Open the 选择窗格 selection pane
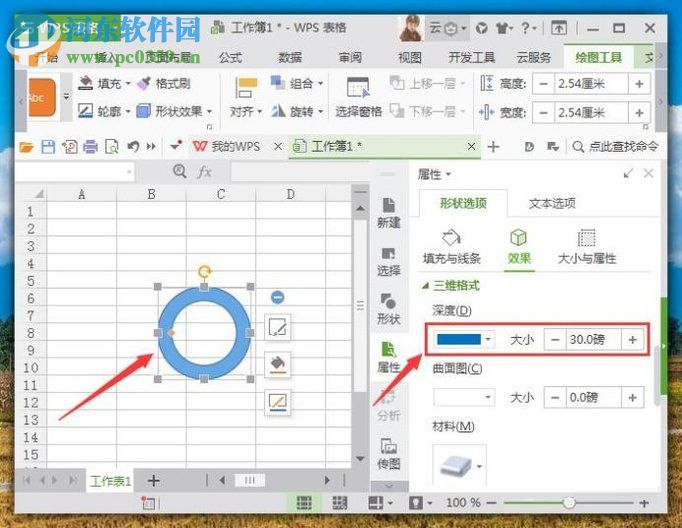This screenshot has width=682, height=528. click(358, 98)
